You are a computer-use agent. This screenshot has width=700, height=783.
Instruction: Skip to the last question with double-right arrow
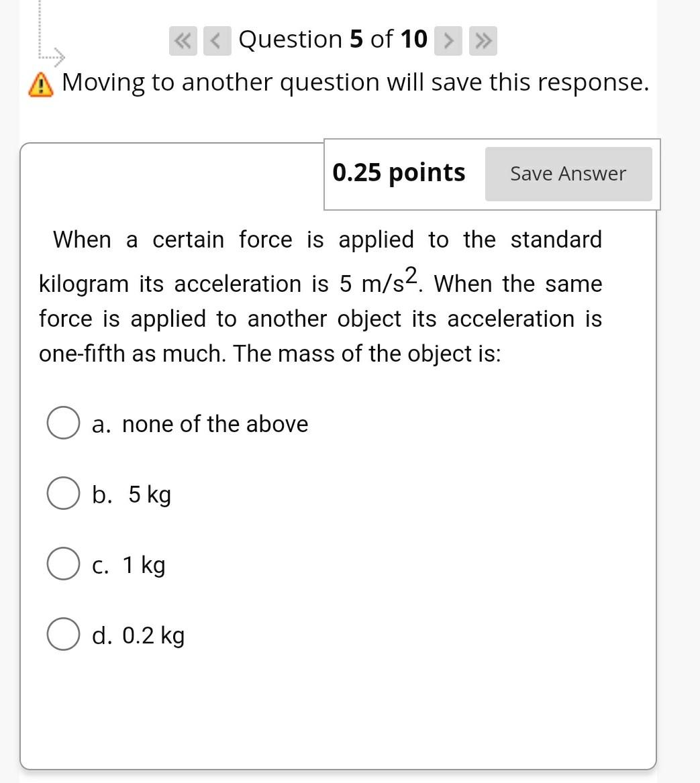tap(481, 40)
